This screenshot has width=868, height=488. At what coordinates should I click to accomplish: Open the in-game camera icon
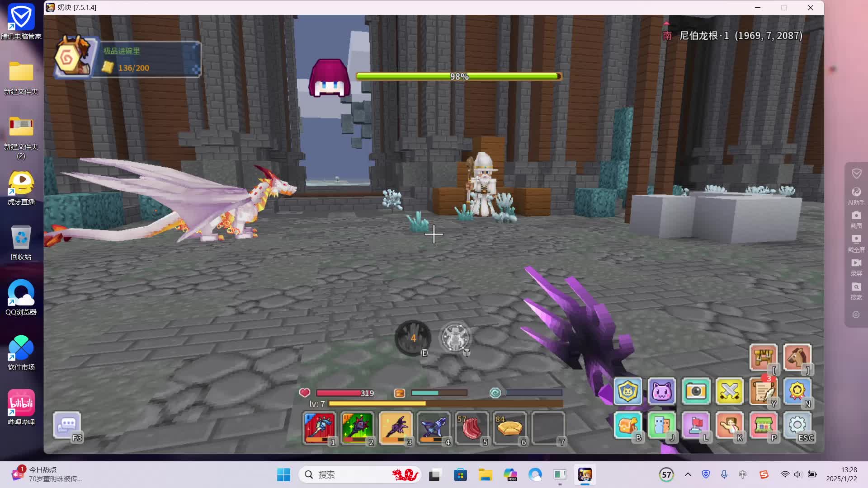click(x=695, y=391)
